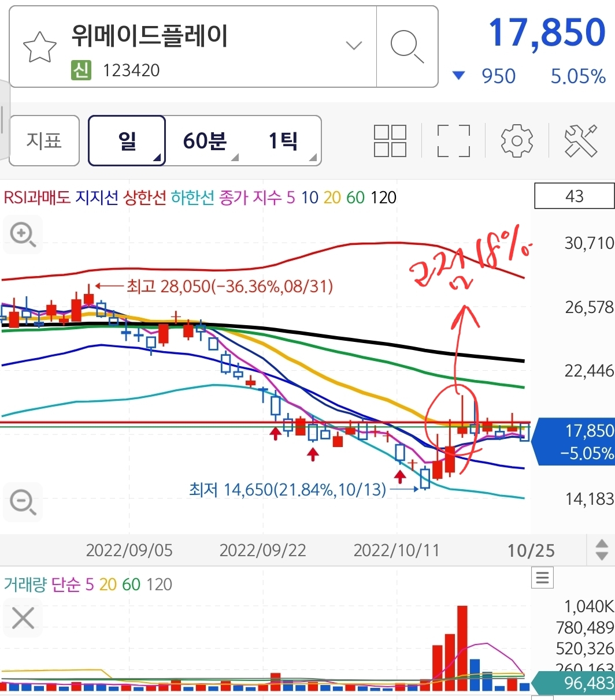The image size is (615, 700).
Task: Open the stock search magnifier icon
Action: click(x=407, y=47)
